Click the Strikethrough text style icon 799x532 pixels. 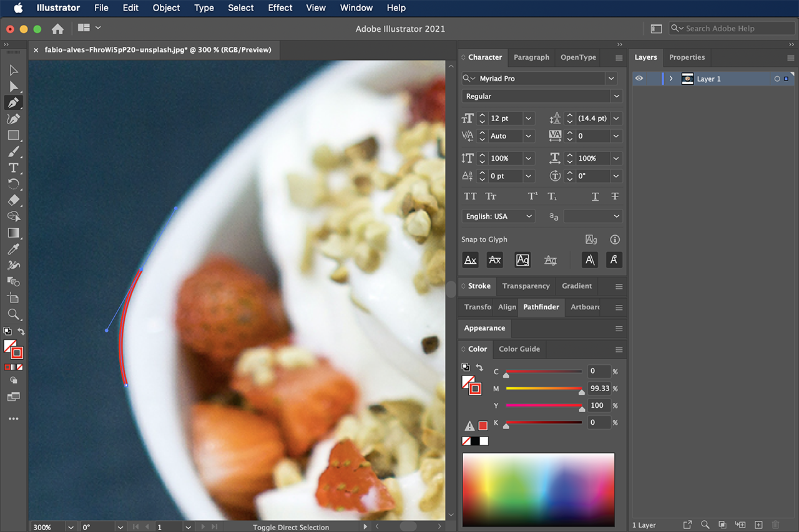tap(615, 196)
